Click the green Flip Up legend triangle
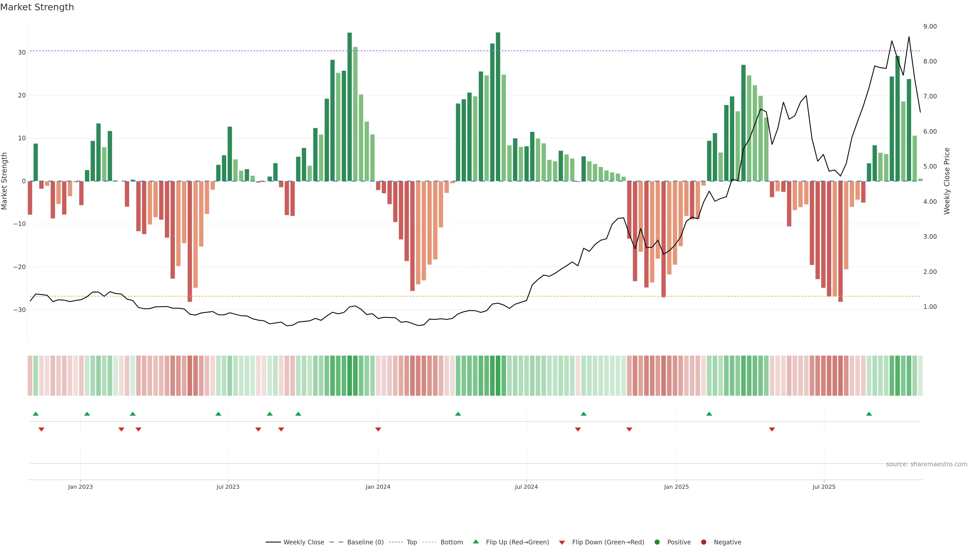This screenshot has width=980, height=551. [x=475, y=542]
